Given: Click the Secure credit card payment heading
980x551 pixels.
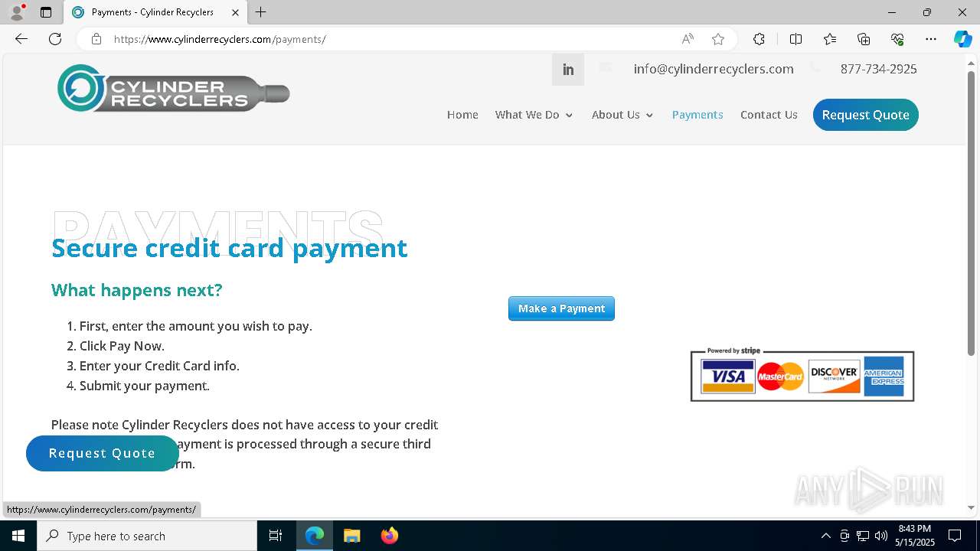Looking at the screenshot, I should tap(229, 248).
